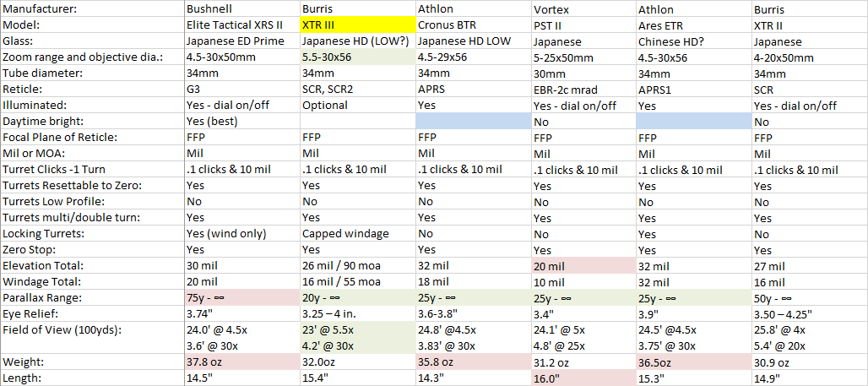Viewport: 868px width, 386px height.
Task: Click the blue empty Cronus daytime bright cell
Action: click(474, 121)
